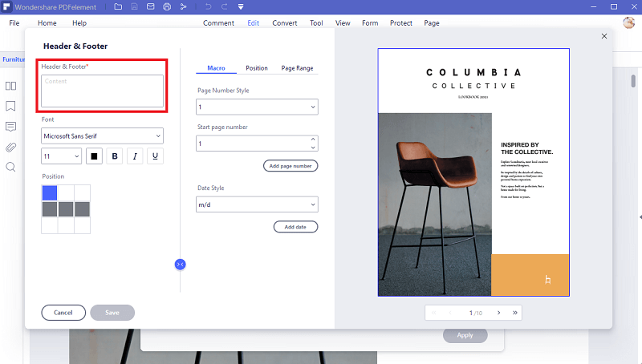This screenshot has width=642, height=364.
Task: Click the Header & Footer content text box
Action: pyautogui.click(x=102, y=91)
